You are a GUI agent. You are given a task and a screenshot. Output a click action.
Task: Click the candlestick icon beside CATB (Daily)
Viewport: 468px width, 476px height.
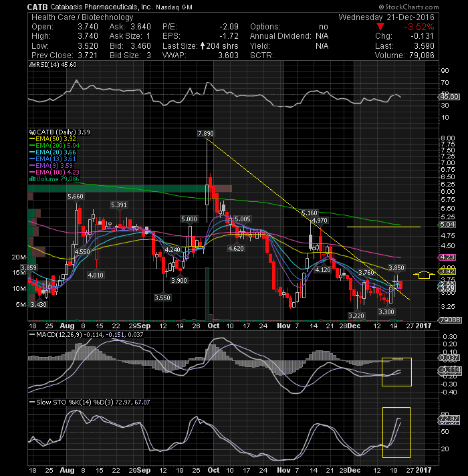pos(33,132)
